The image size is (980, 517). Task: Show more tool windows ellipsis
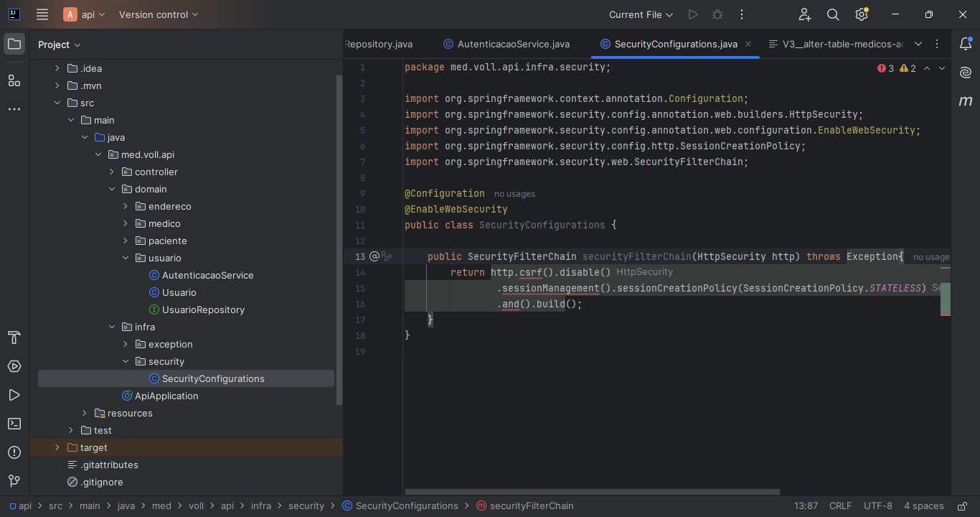coord(14,109)
